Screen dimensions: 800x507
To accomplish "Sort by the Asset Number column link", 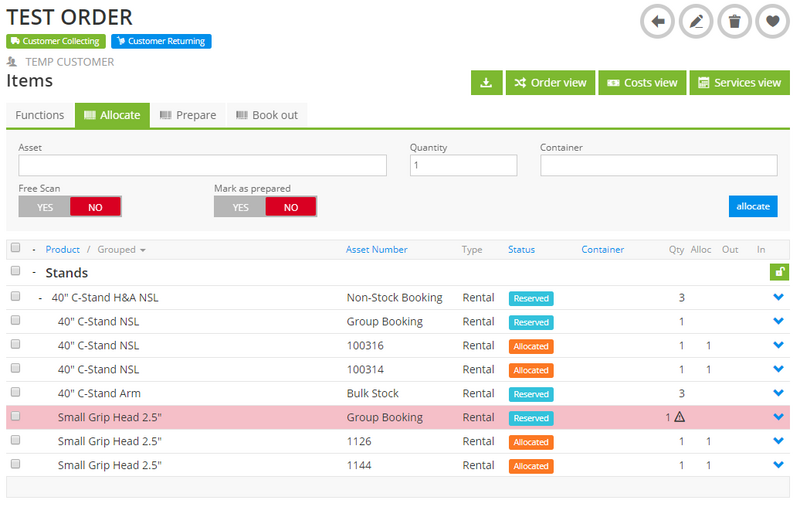I will [x=376, y=250].
